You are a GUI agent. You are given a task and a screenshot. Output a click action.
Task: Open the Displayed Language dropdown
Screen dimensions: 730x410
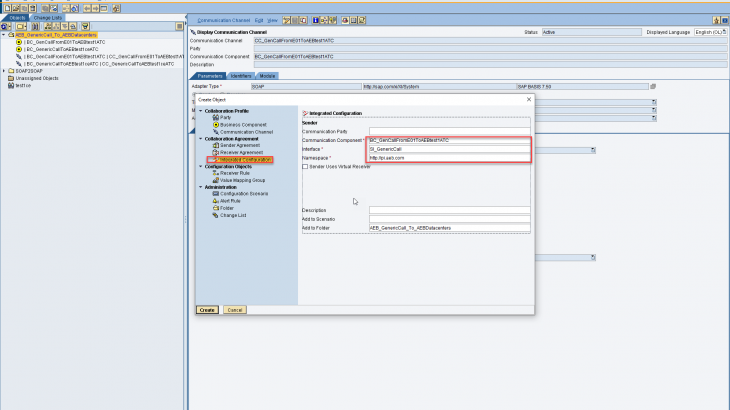(x=710, y=32)
